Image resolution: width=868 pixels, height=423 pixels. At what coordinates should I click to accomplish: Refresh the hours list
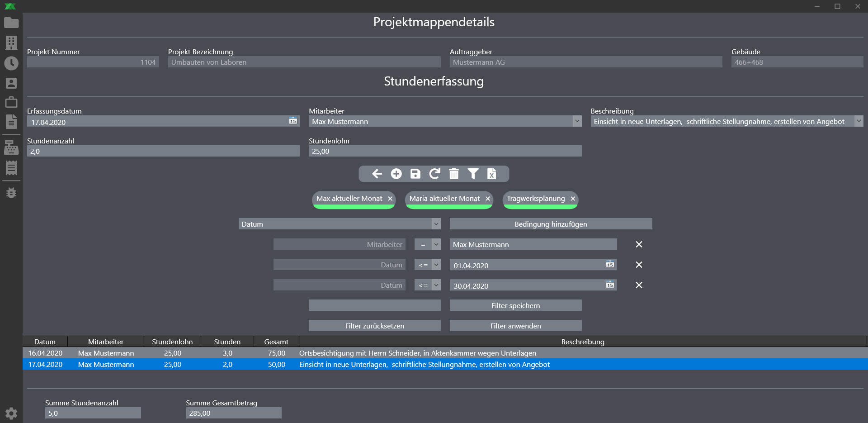point(434,174)
